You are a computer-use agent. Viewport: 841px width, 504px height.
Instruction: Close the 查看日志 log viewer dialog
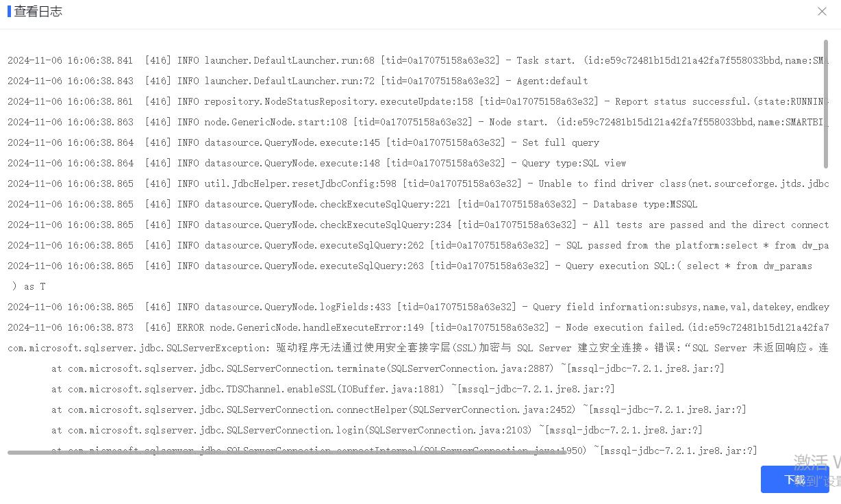point(822,12)
